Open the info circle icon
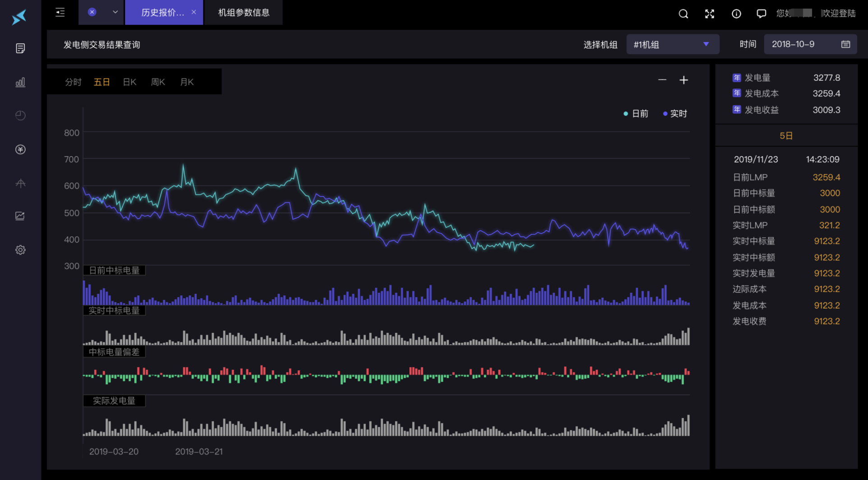This screenshot has width=868, height=480. tap(736, 14)
